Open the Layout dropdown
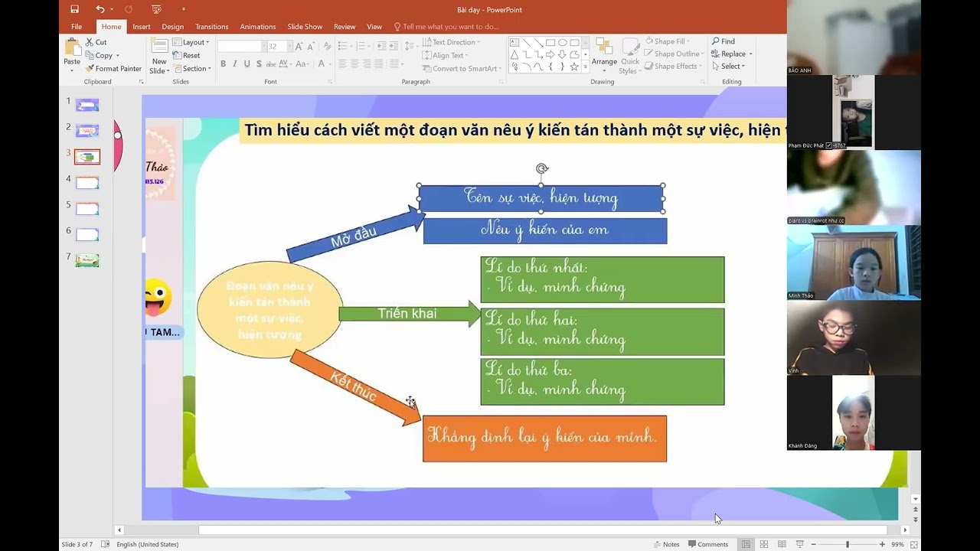Image resolution: width=980 pixels, height=551 pixels. 191,42
